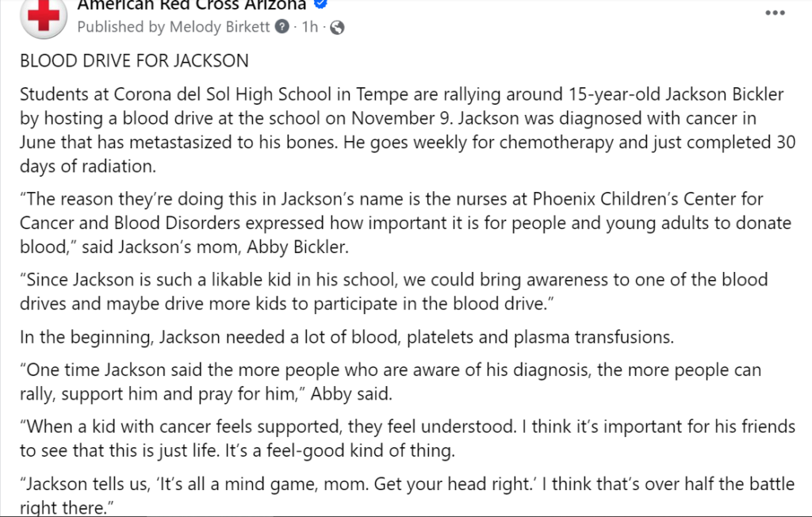Click the One time Jackson said quote

pos(390,381)
